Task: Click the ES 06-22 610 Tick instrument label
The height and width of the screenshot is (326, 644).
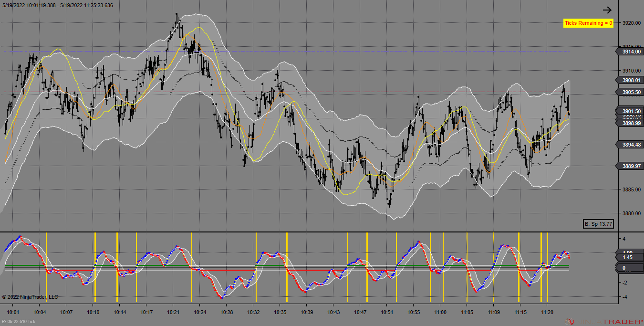Action: (19, 322)
